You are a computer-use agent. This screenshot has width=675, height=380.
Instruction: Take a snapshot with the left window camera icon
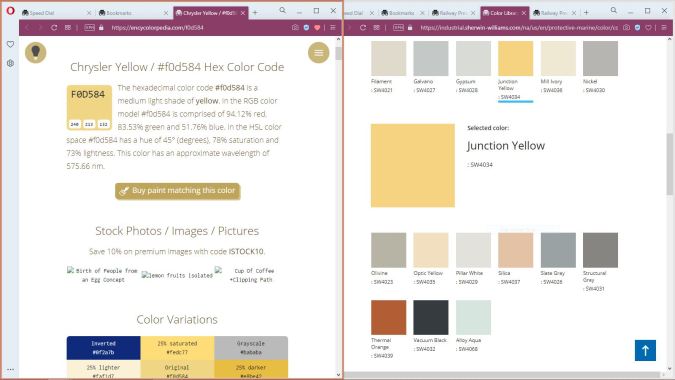[295, 28]
